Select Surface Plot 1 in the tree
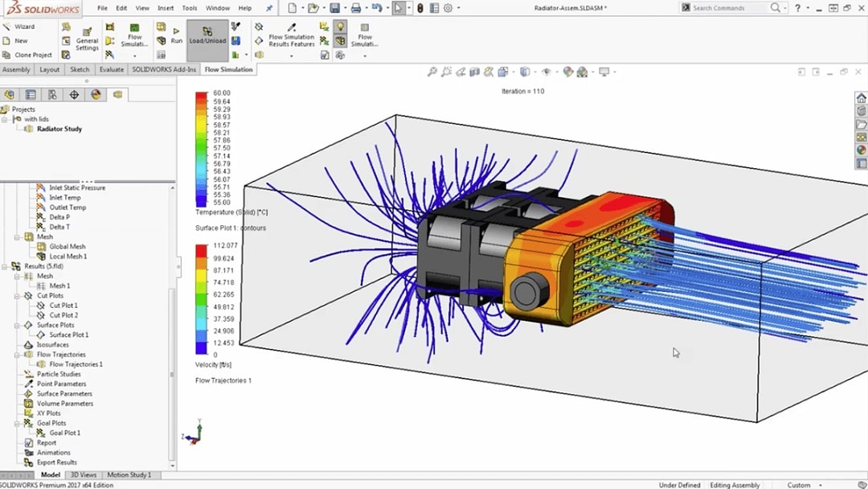 tap(68, 335)
